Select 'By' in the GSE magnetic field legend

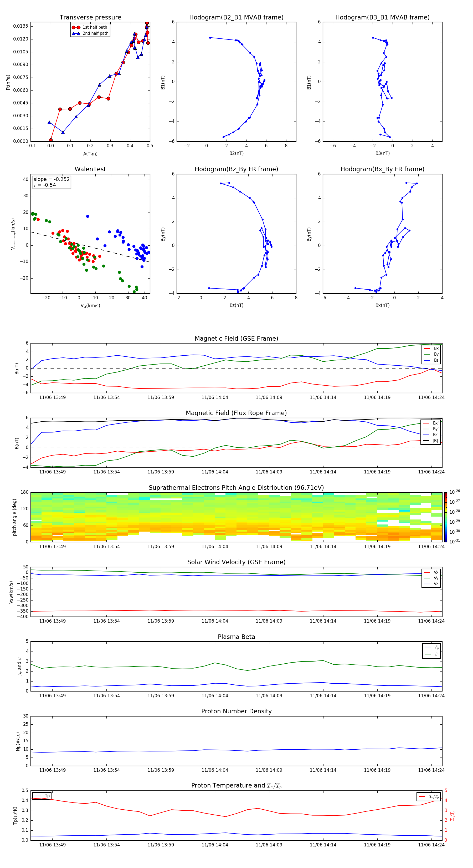pyautogui.click(x=431, y=354)
